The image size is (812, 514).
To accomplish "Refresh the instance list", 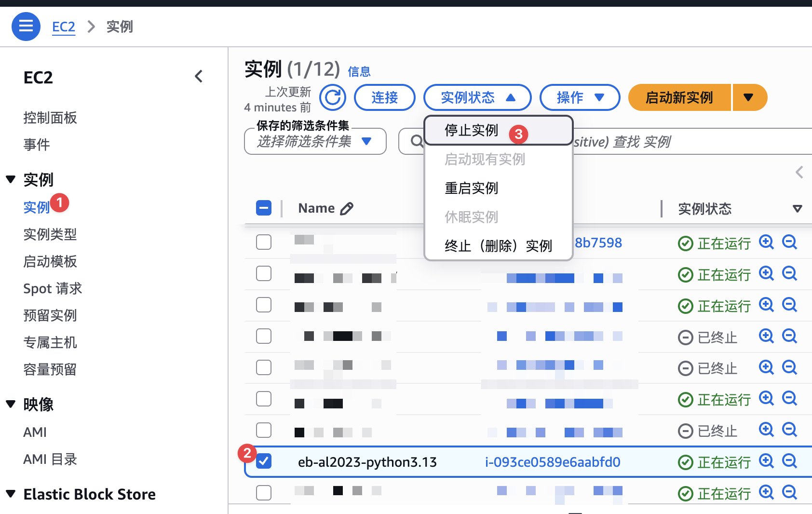I will pyautogui.click(x=333, y=97).
